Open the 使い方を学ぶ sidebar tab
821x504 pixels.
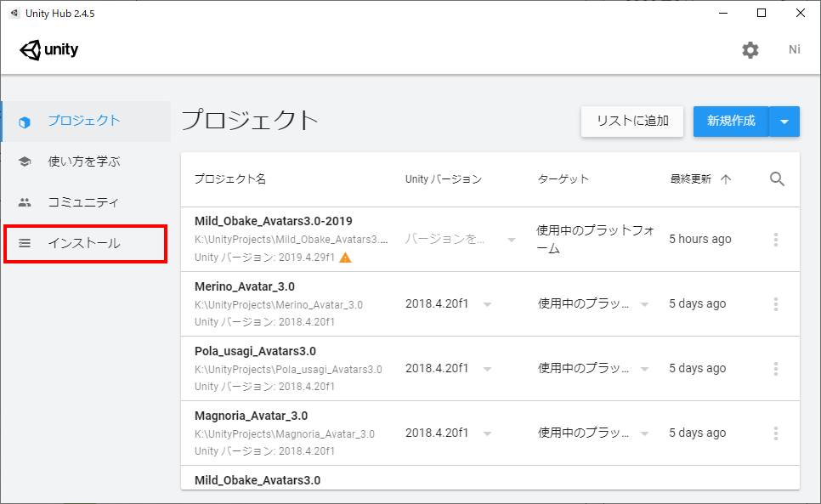pos(87,161)
